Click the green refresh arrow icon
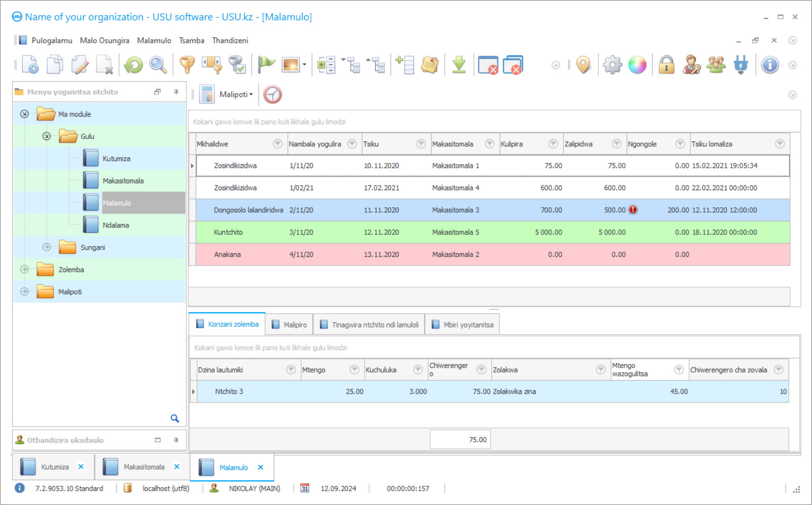 [134, 65]
